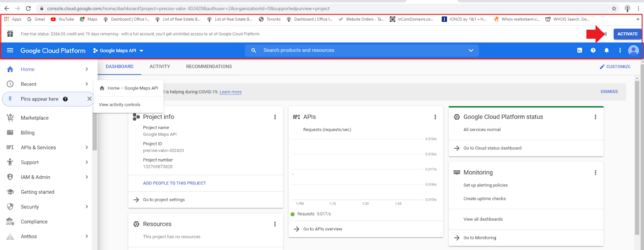644x250 pixels.
Task: Open the hamburger navigation menu
Action: coord(10,50)
